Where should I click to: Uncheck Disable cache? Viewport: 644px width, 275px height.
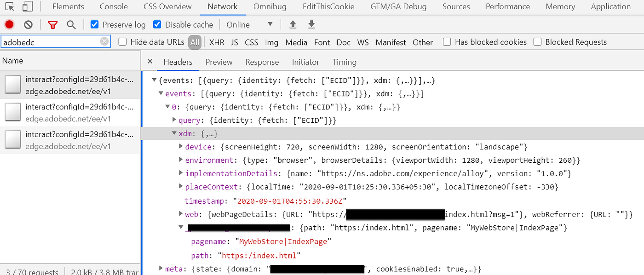point(157,24)
